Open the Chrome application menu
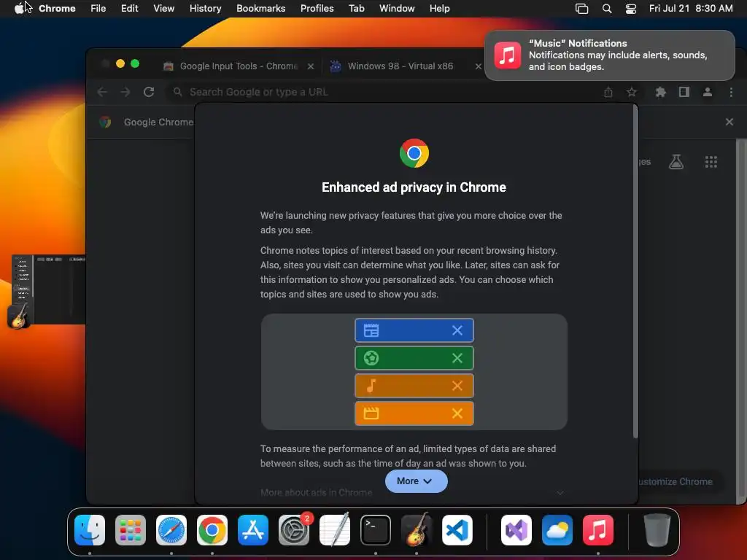This screenshot has height=560, width=747. 57,9
